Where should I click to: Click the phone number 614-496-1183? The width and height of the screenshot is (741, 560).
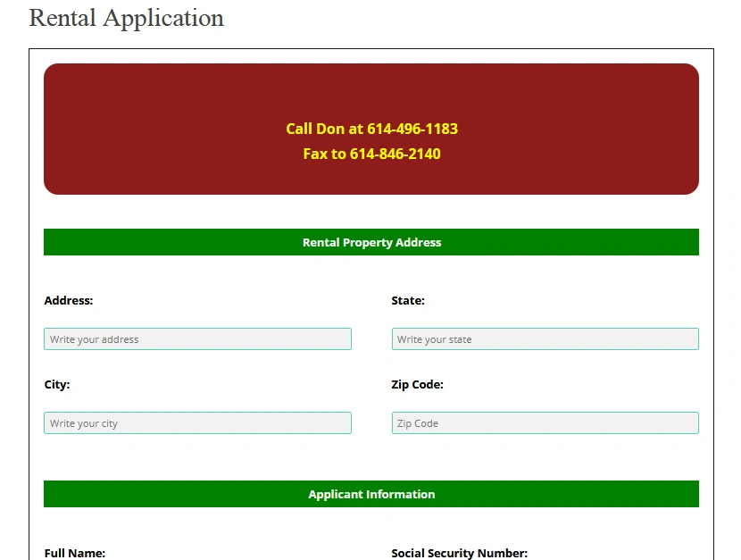[414, 129]
